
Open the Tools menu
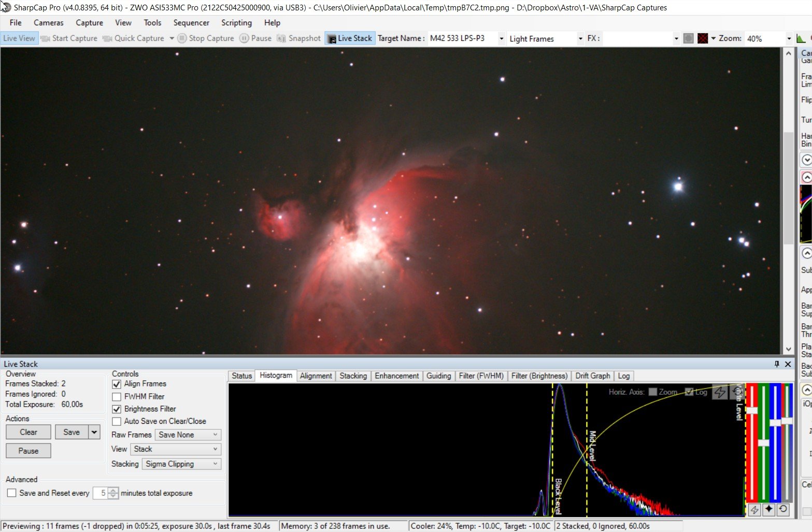152,23
